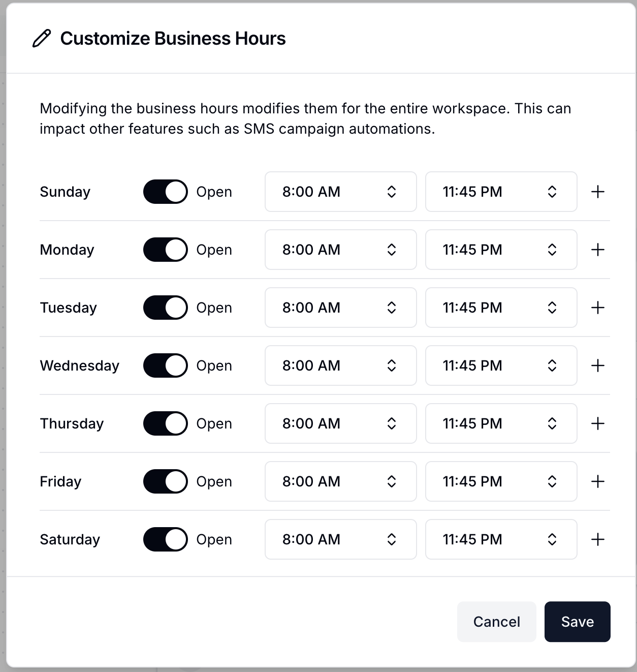The image size is (637, 672).
Task: Click the pencil edit icon in the header
Action: [x=43, y=38]
